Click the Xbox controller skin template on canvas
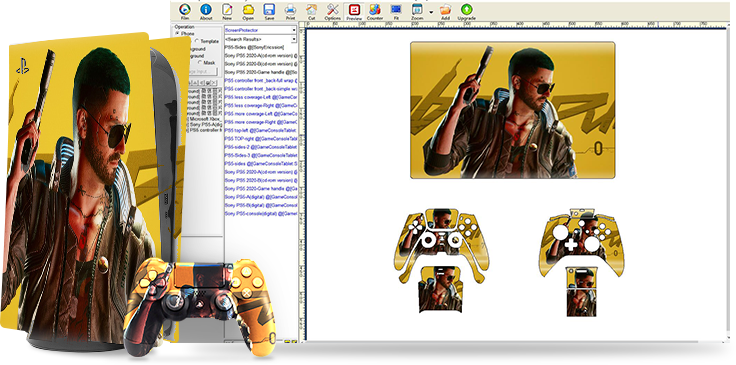This screenshot has width=736, height=365. (x=582, y=262)
